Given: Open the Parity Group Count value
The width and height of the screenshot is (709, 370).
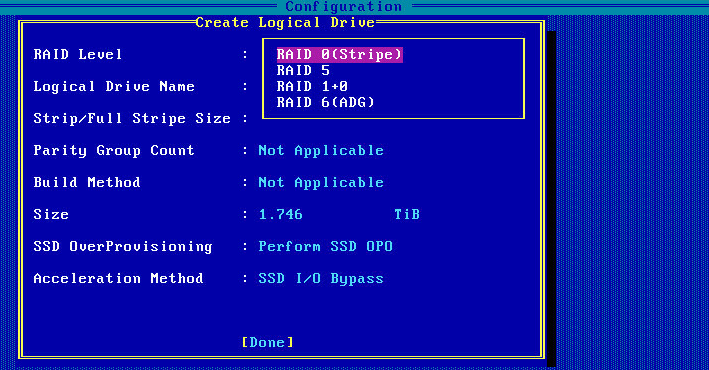Looking at the screenshot, I should [x=321, y=151].
